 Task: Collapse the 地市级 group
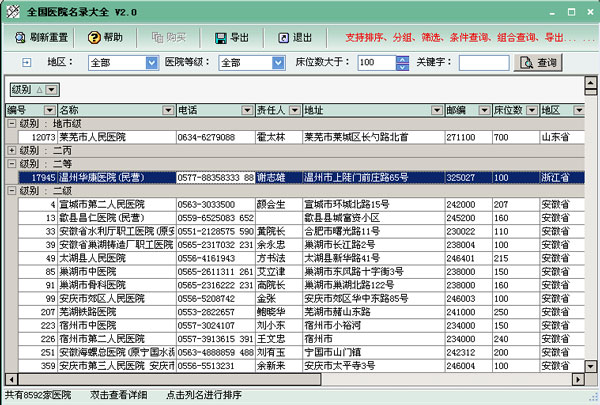click(11, 123)
